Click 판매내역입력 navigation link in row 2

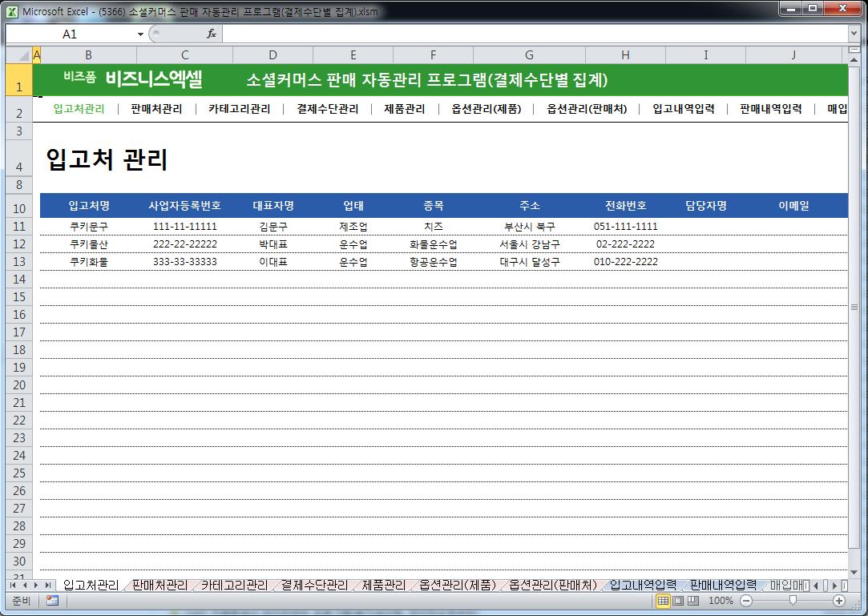click(770, 108)
